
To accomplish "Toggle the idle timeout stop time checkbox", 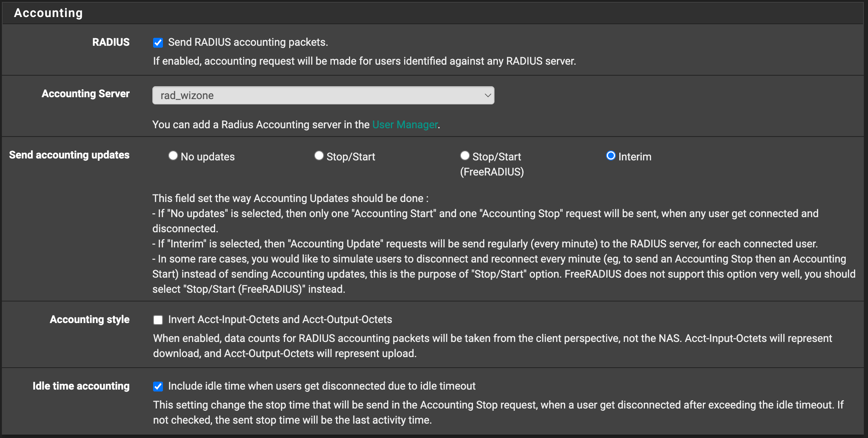I will [158, 386].
